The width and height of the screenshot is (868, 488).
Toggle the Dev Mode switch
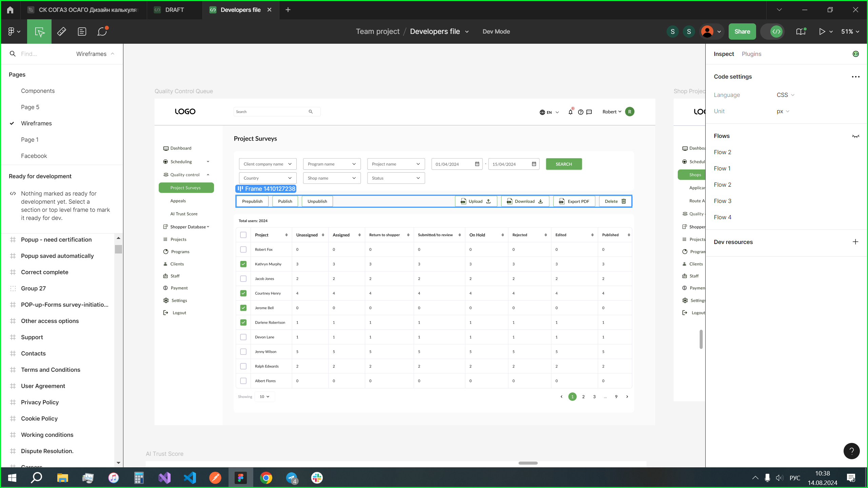point(772,32)
